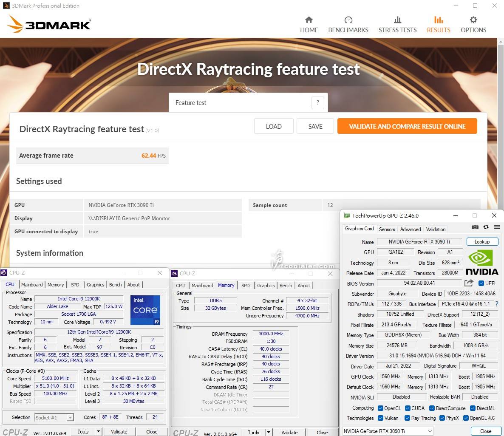Click the Intel Core i9 badge
The image size is (504, 436).
(145, 310)
